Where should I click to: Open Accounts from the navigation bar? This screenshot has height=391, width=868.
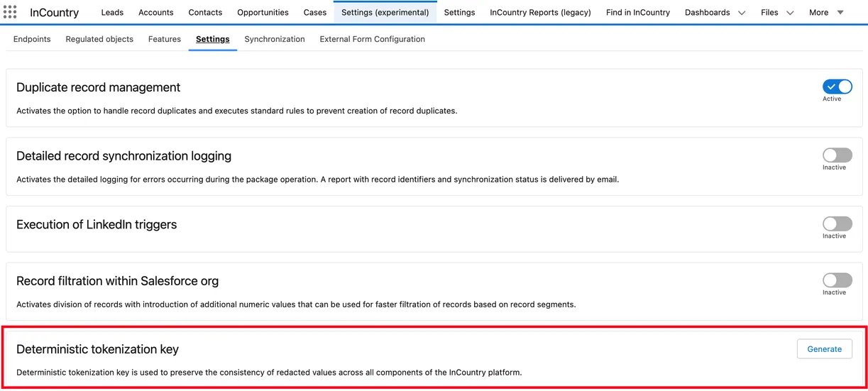click(156, 12)
